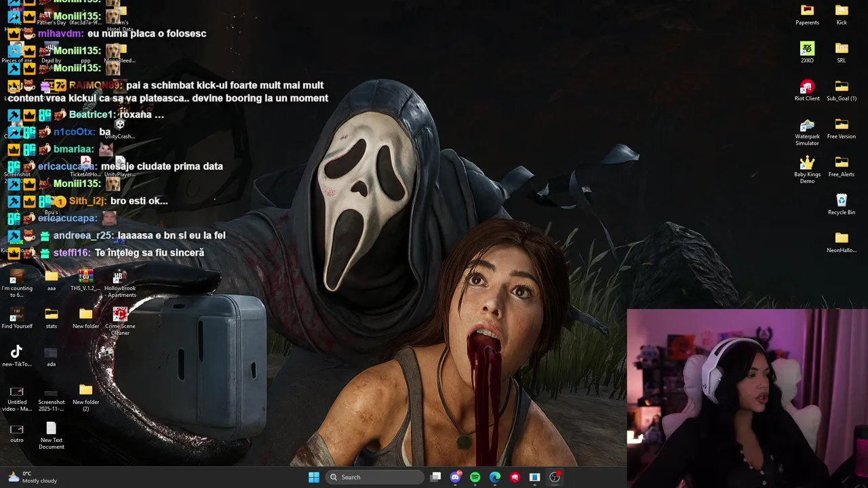Select the Find Yourself shortcut

(x=17, y=318)
